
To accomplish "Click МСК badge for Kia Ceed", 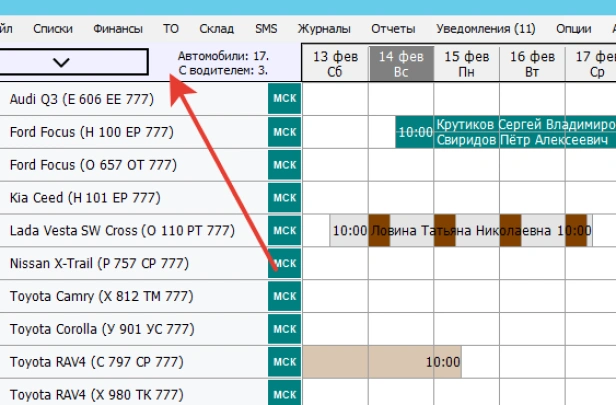I will 285,198.
